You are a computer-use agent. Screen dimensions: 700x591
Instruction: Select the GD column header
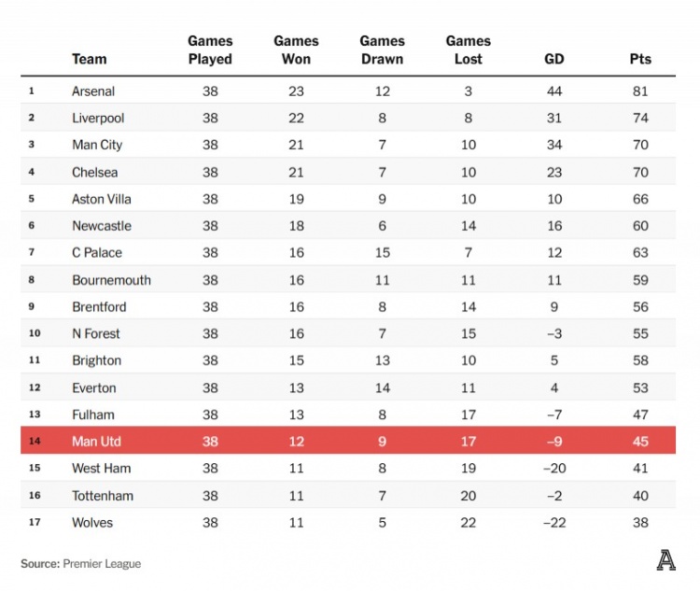554,59
